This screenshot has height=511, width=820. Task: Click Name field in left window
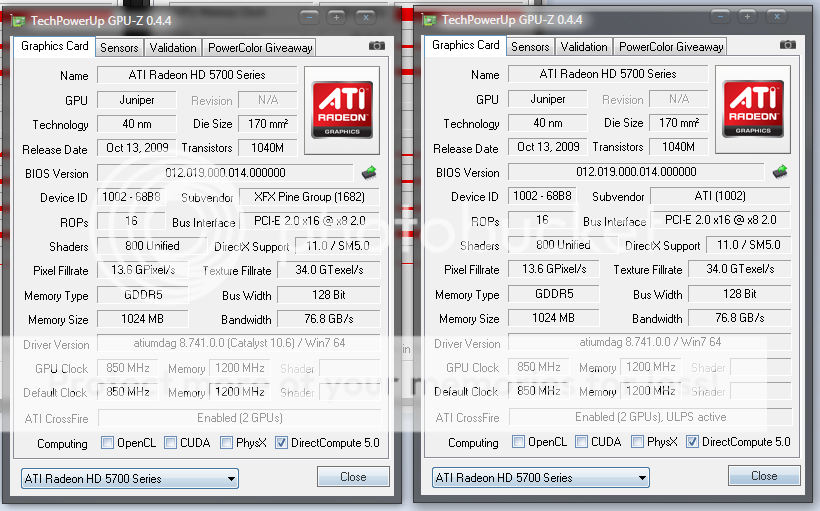(197, 75)
